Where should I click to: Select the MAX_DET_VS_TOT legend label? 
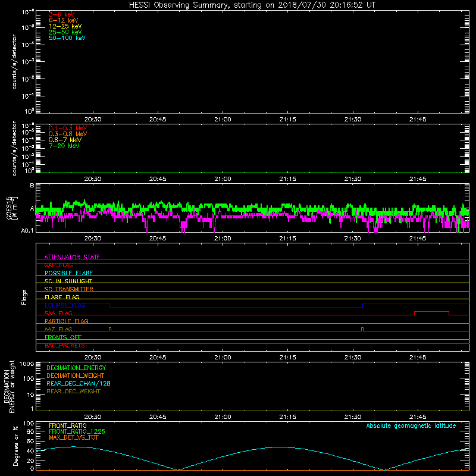[x=73, y=437]
